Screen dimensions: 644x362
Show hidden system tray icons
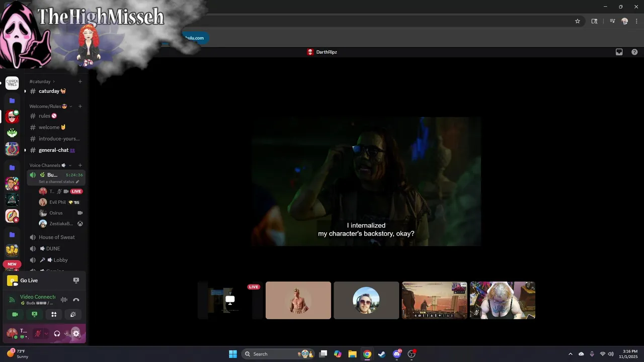[x=570, y=354]
